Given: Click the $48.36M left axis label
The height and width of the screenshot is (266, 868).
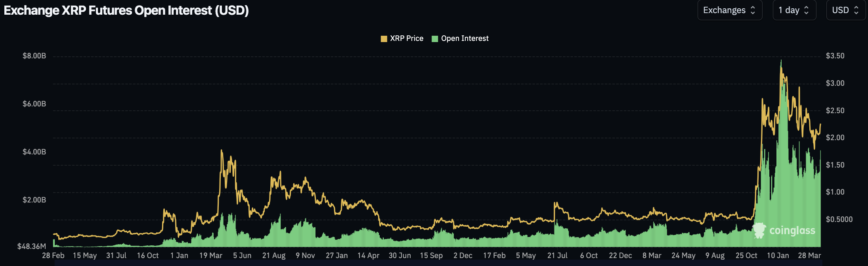Looking at the screenshot, I should tap(32, 247).
